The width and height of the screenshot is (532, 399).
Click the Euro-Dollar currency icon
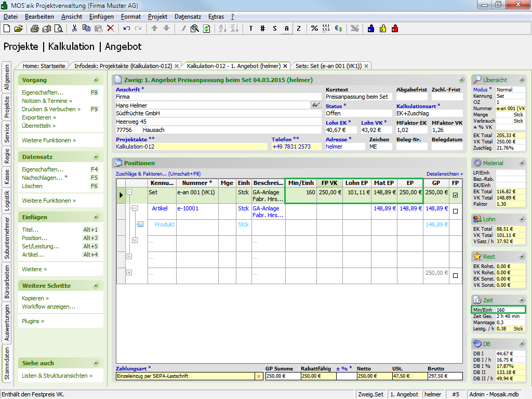pos(338,29)
